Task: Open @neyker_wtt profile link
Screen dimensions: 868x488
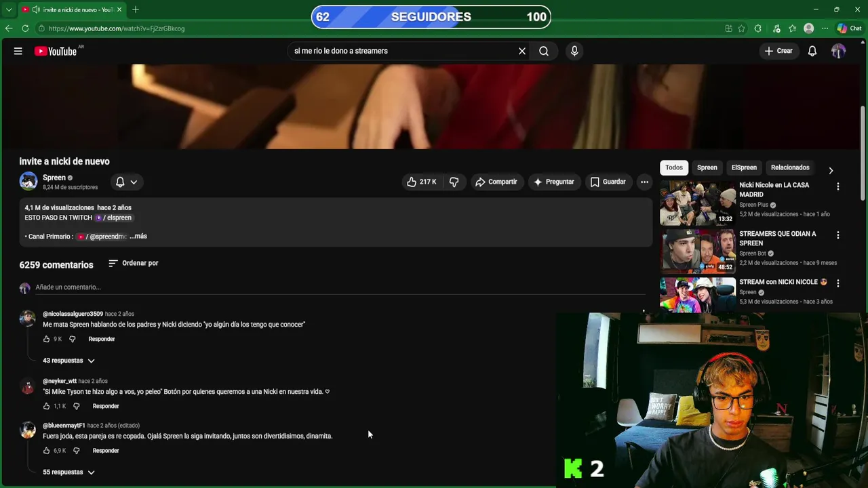Action: click(60, 381)
